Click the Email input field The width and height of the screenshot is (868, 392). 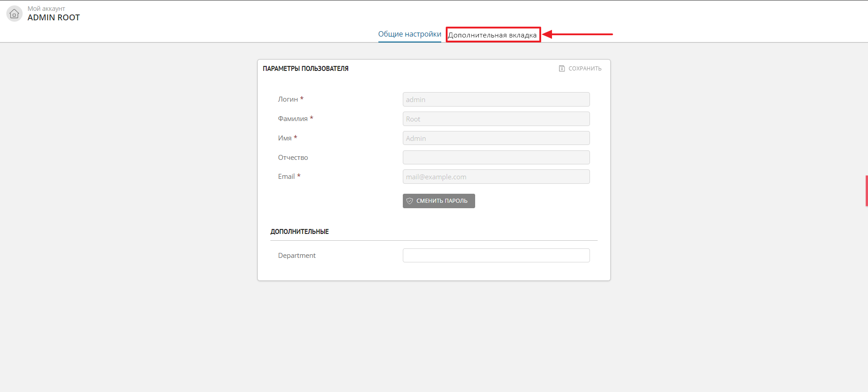496,177
